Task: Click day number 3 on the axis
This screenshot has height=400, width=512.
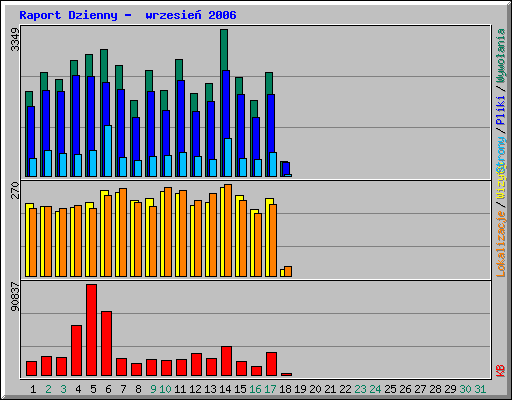Action: click(x=63, y=389)
